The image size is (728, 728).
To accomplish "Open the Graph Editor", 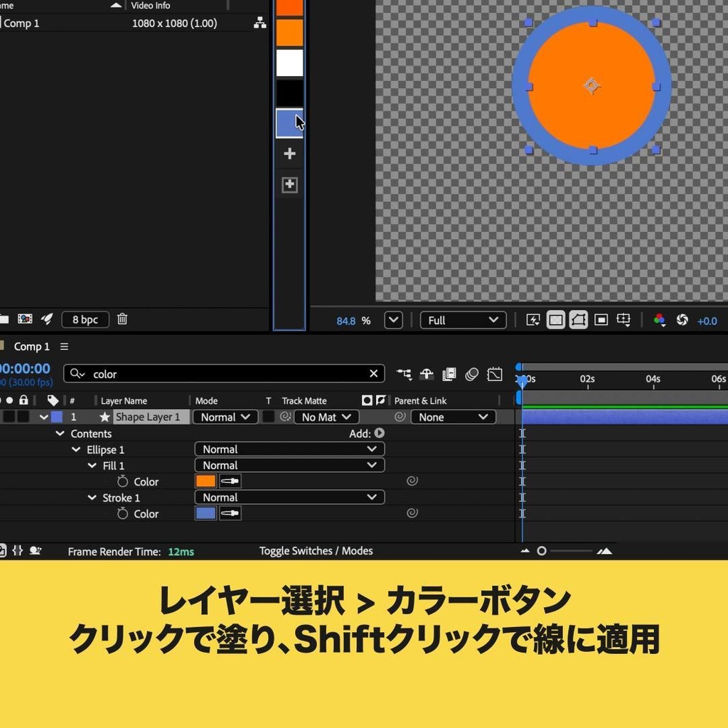I will tap(495, 373).
